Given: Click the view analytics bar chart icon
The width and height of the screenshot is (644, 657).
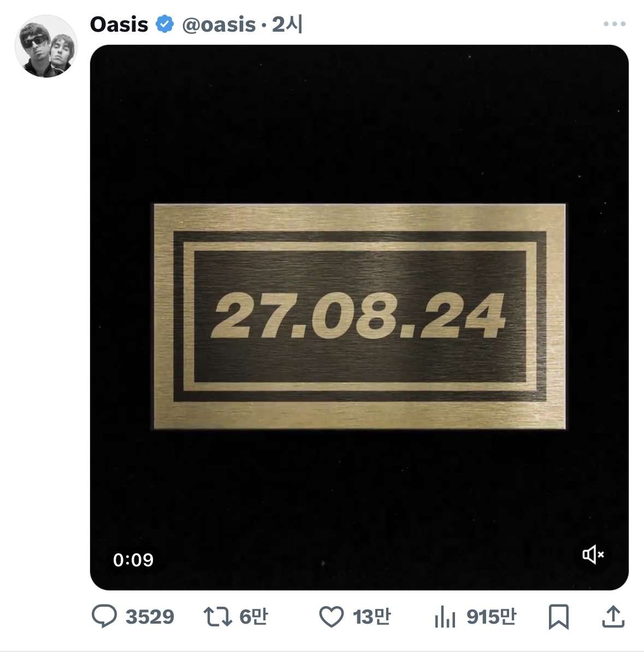Looking at the screenshot, I should [x=445, y=617].
